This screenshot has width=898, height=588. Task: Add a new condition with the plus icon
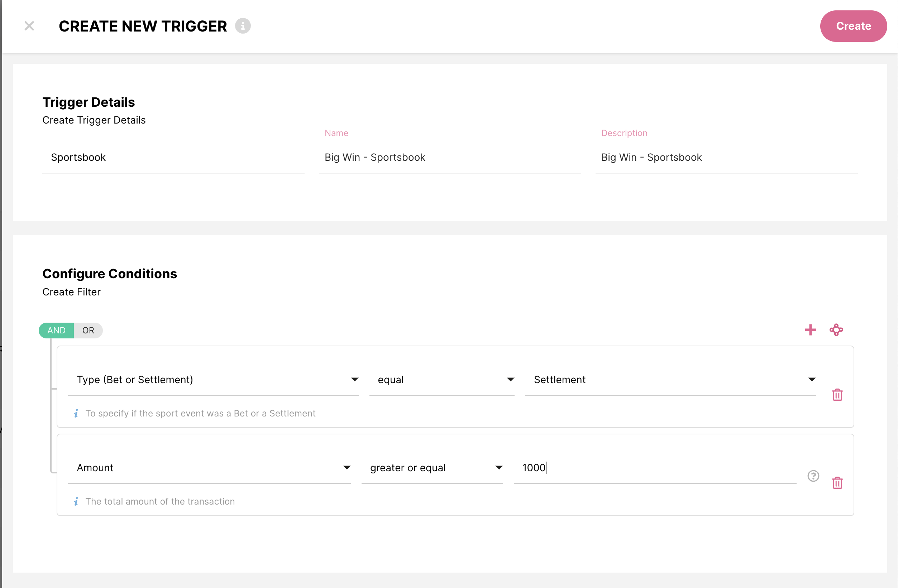point(810,330)
